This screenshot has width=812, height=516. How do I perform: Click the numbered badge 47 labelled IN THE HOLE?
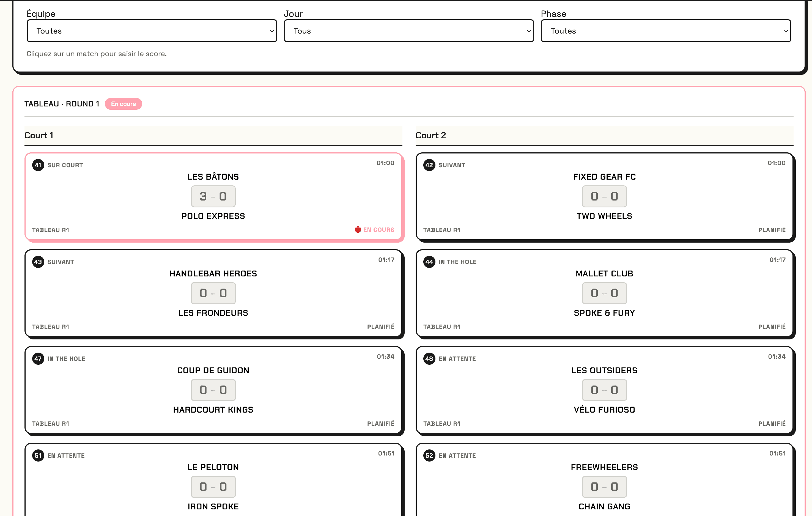click(x=38, y=358)
